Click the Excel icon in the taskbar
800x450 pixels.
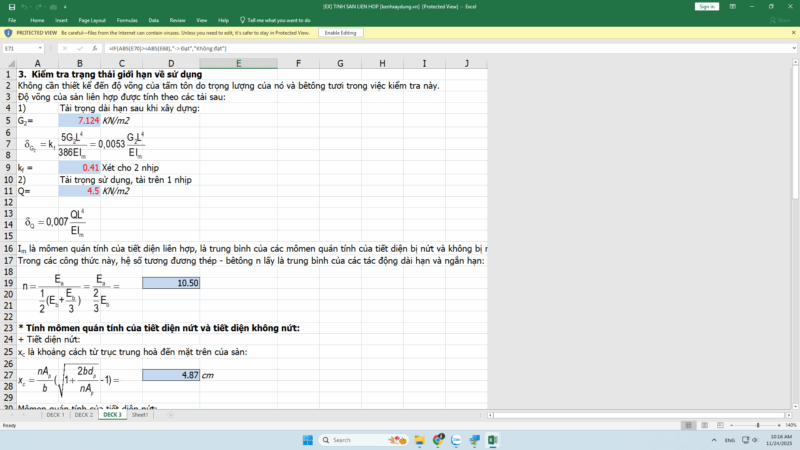point(493,440)
